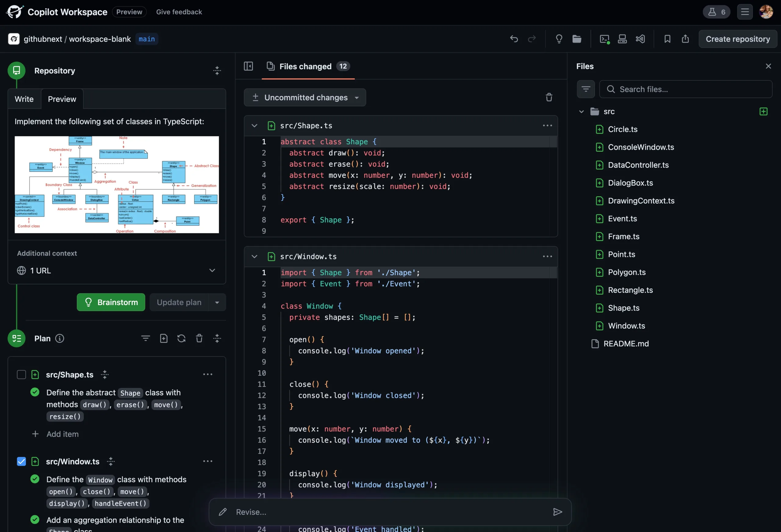Screen dimensions: 781x532
Task: Click the delete icon on Uncommitted changes
Action: [548, 97]
